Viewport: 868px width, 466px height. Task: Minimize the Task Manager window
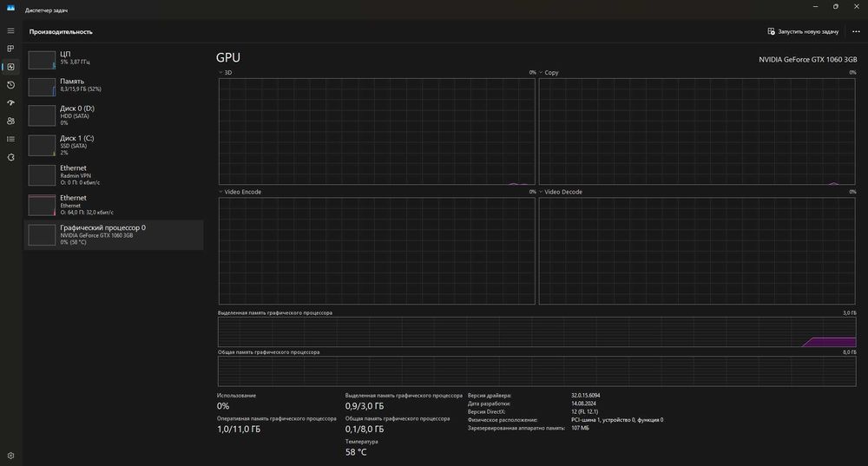[815, 7]
